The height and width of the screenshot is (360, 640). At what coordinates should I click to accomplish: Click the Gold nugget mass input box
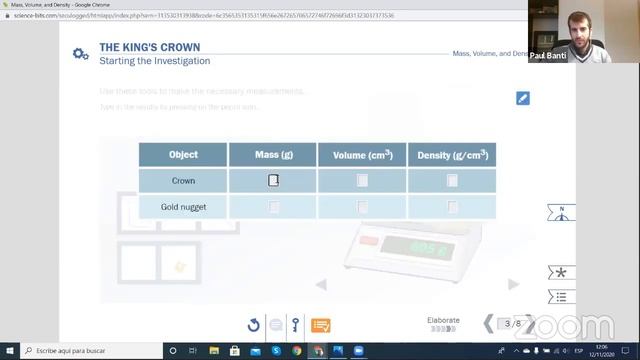tap(274, 207)
